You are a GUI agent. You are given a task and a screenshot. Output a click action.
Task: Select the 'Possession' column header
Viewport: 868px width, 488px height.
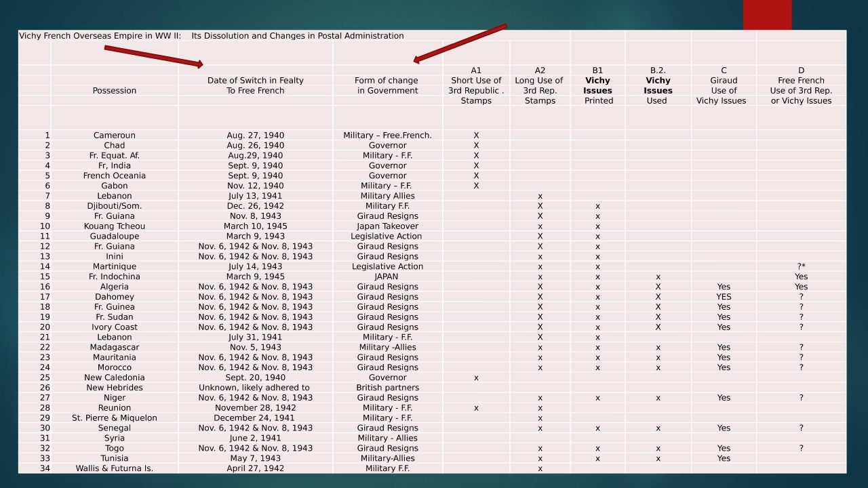(115, 91)
